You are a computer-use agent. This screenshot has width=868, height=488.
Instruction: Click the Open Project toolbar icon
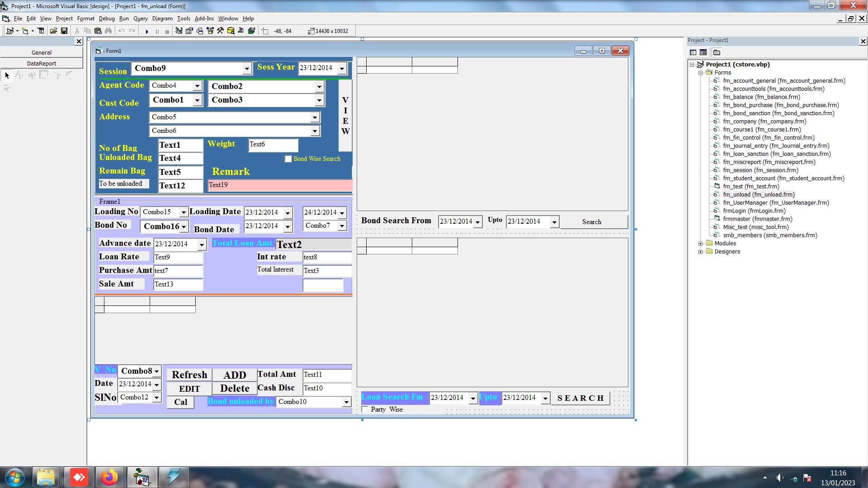pos(53,31)
